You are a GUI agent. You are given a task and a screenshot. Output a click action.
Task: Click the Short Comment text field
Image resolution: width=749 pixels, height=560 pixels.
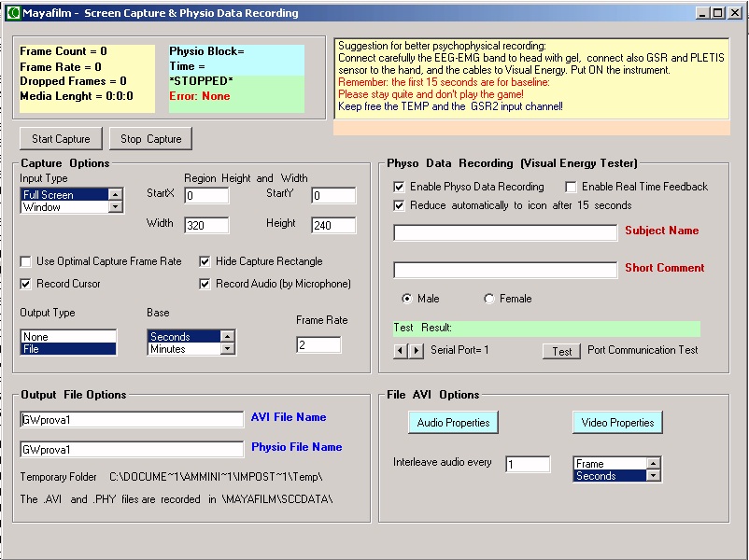[505, 270]
